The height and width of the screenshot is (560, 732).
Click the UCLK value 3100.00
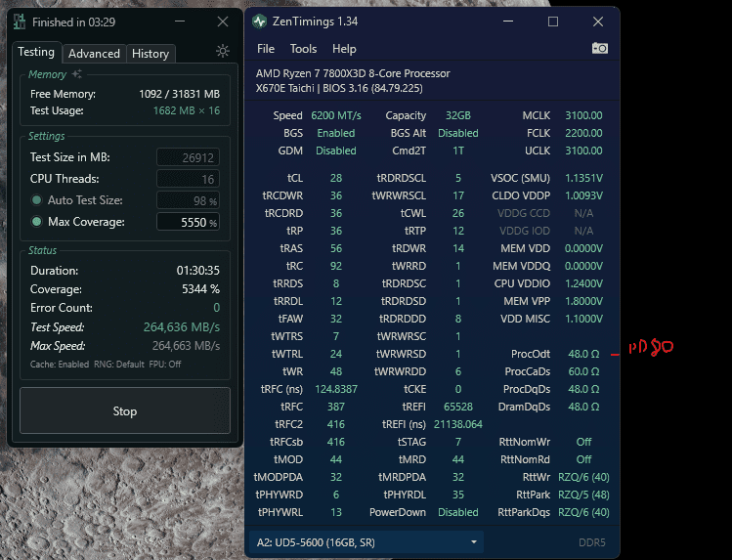(x=583, y=151)
